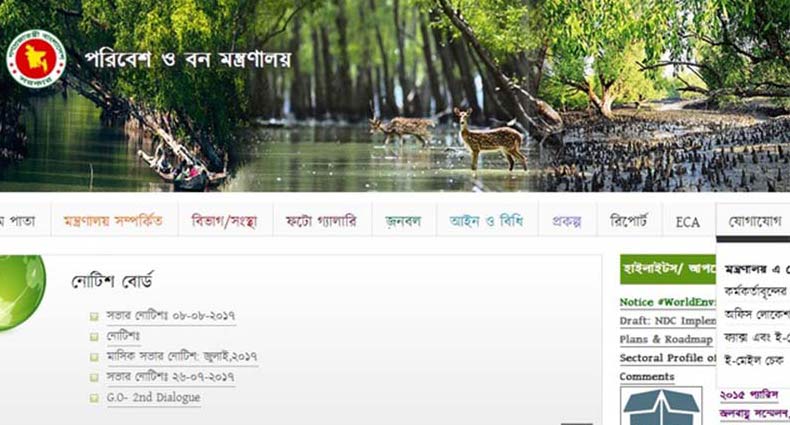Click bullet icon beside সভার নোটিশঃ ০৮-০৮-২০১৭
The image size is (790, 425).
point(94,316)
